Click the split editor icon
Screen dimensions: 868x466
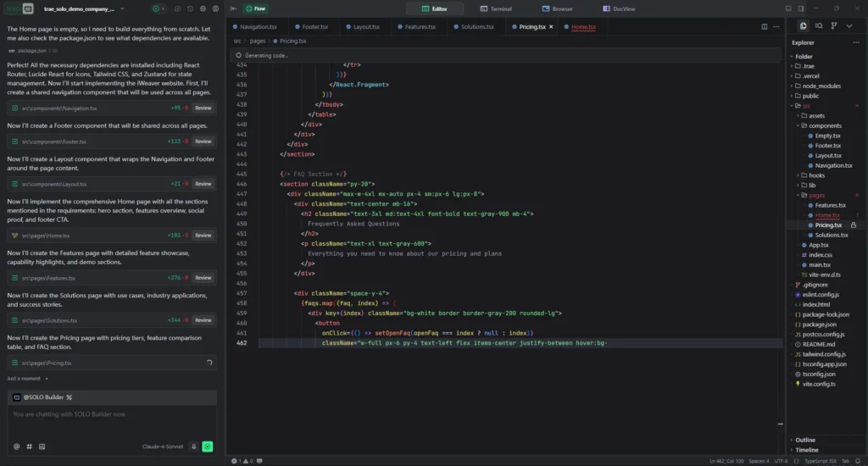[764, 26]
